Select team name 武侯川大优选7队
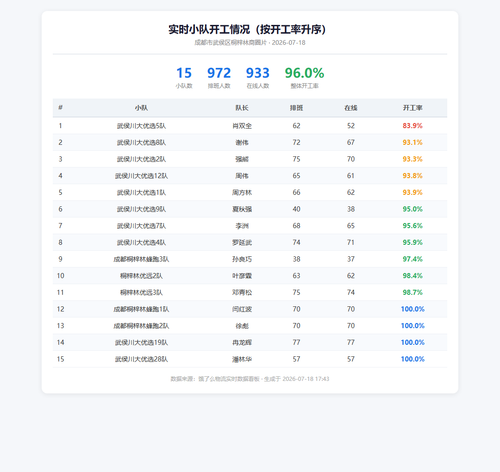 (x=141, y=226)
